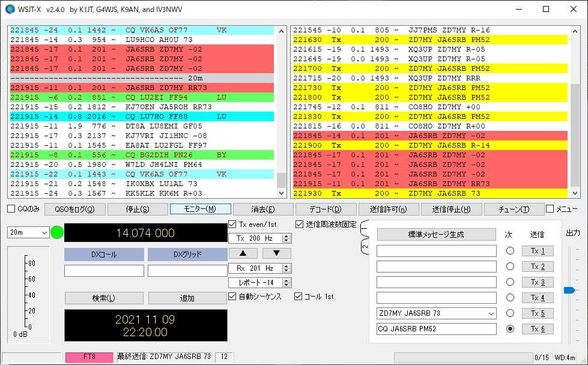This screenshot has height=365, width=588.
Task: Click the チューン(T) button
Action: click(514, 209)
